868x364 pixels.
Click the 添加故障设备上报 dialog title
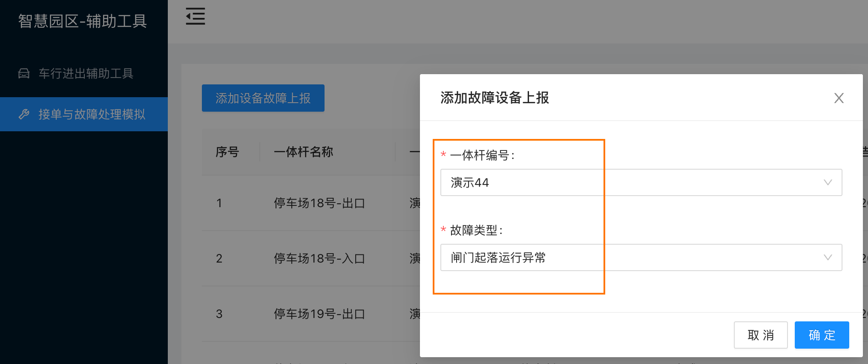coord(494,98)
